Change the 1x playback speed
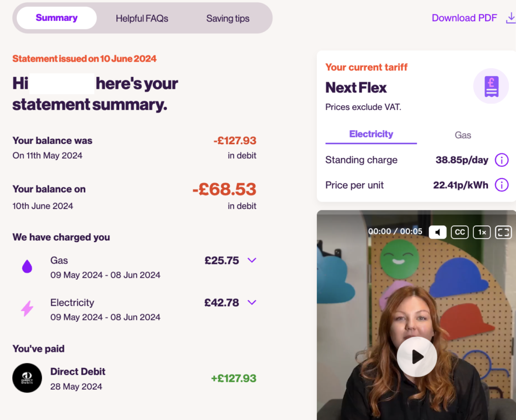 coord(482,232)
